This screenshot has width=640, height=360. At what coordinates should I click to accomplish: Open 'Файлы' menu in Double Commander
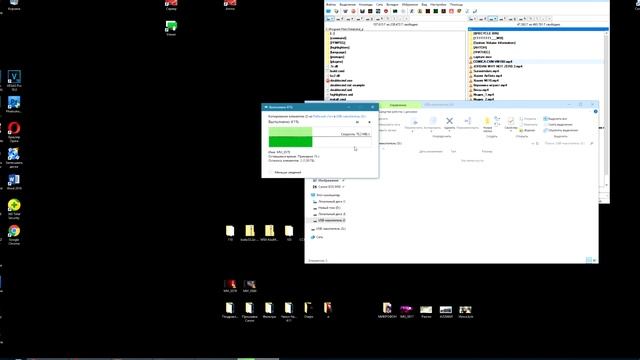pos(331,4)
